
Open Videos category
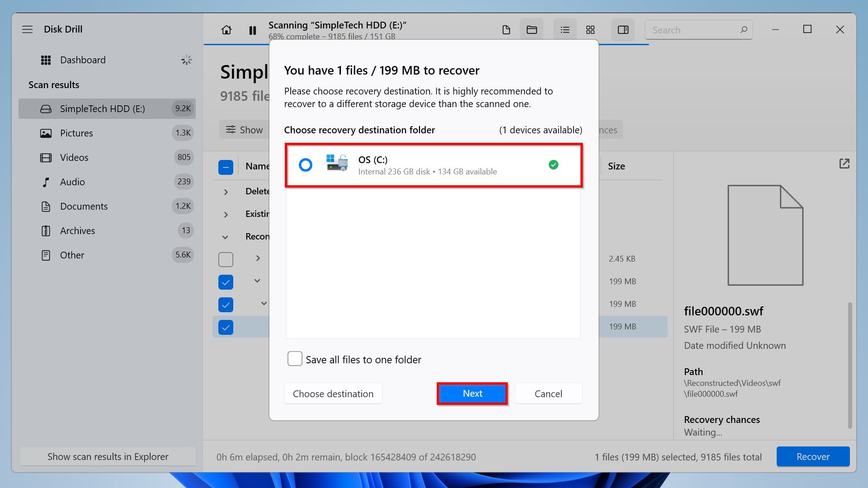pyautogui.click(x=107, y=157)
